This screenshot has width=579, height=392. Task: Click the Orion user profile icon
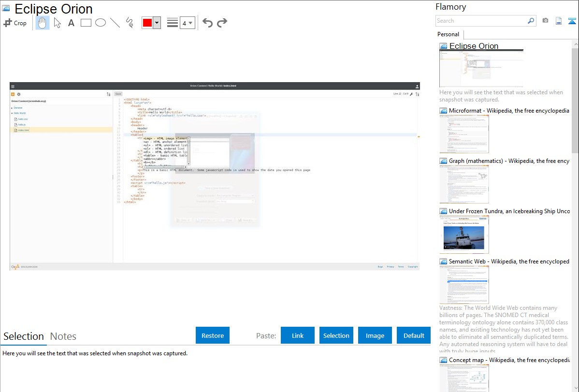tap(417, 87)
